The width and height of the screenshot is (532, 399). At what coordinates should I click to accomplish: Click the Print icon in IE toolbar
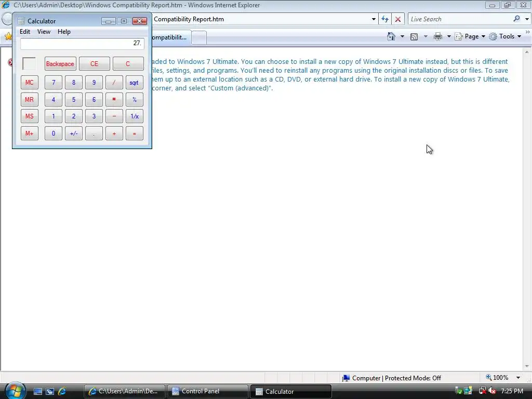[x=438, y=36]
